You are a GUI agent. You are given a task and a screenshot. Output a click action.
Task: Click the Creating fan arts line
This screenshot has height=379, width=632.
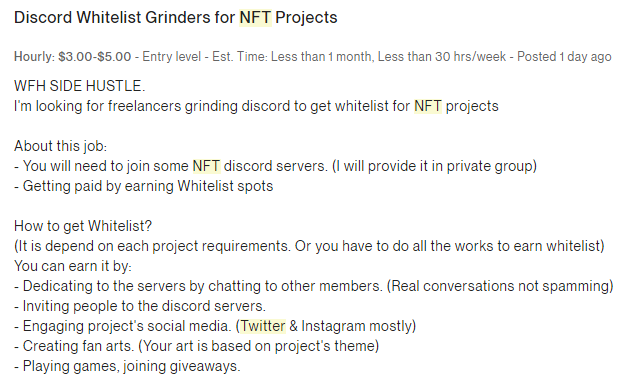197,346
